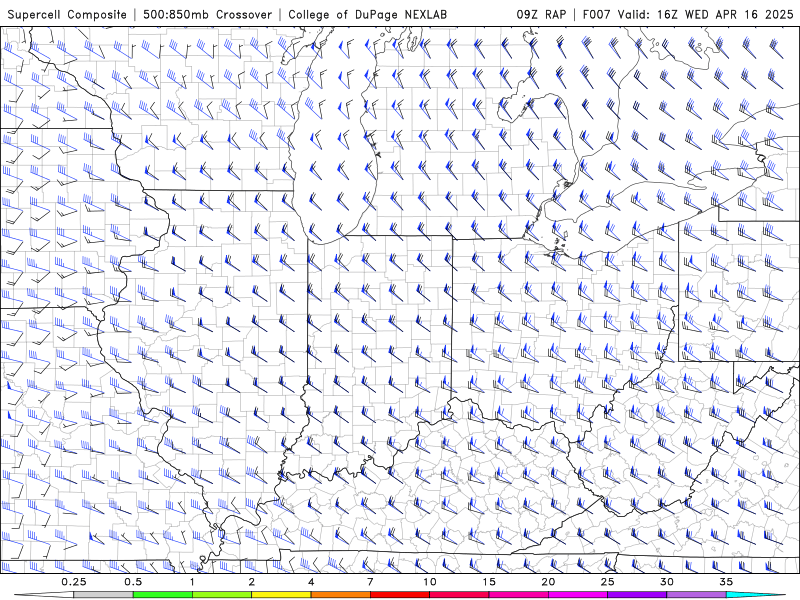Pick the red color bar segment
Viewport: 800px width, 600px height.
[400, 595]
